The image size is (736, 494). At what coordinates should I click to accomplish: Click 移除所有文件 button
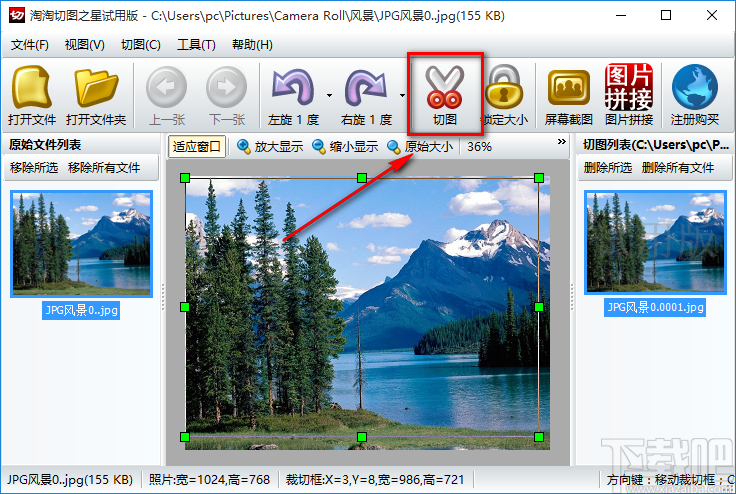tap(104, 168)
